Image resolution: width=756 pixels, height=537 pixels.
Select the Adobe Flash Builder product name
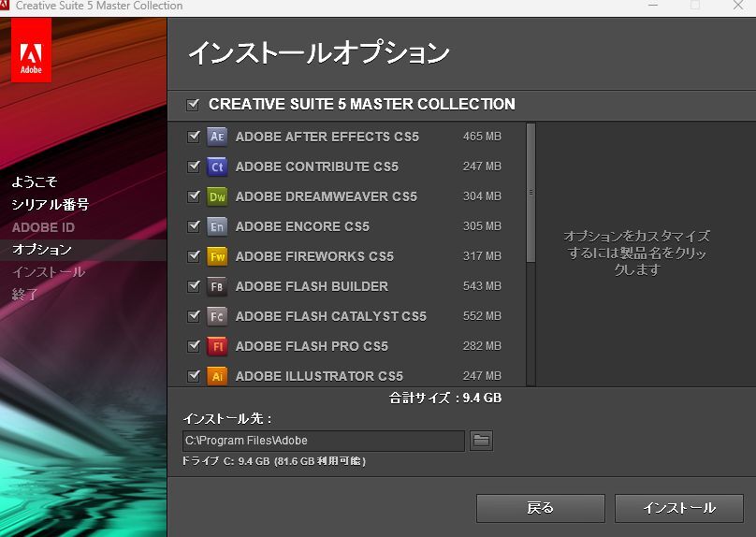coord(311,286)
